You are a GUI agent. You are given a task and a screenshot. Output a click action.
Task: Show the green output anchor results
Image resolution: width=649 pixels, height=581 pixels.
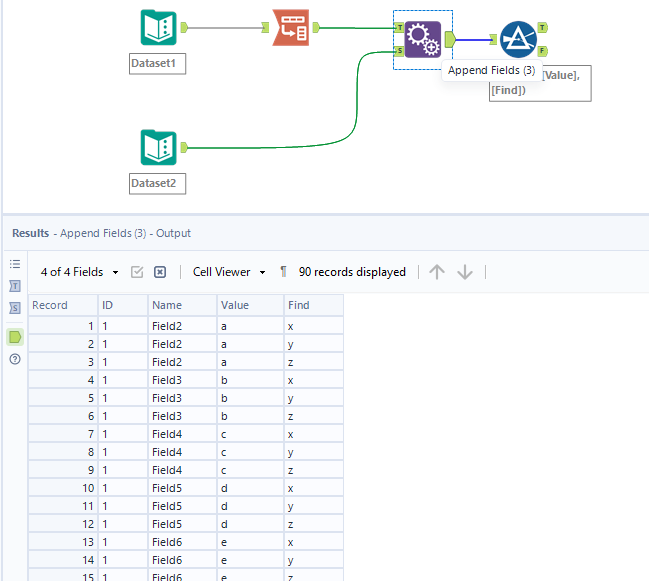[x=15, y=336]
